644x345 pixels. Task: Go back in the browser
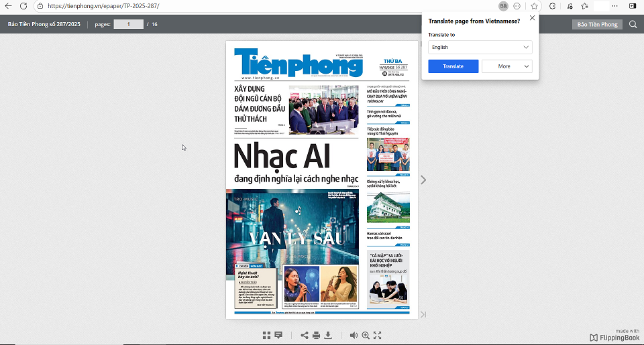pyautogui.click(x=8, y=6)
